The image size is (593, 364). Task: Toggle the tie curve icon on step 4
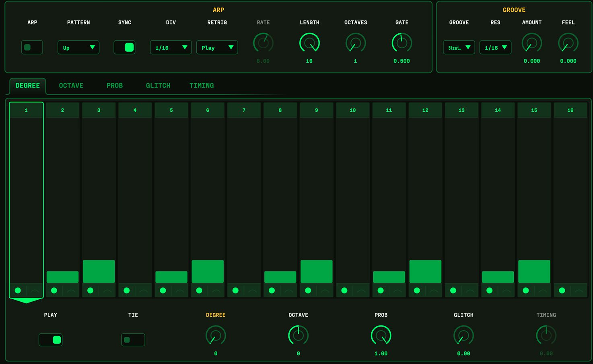pyautogui.click(x=144, y=290)
